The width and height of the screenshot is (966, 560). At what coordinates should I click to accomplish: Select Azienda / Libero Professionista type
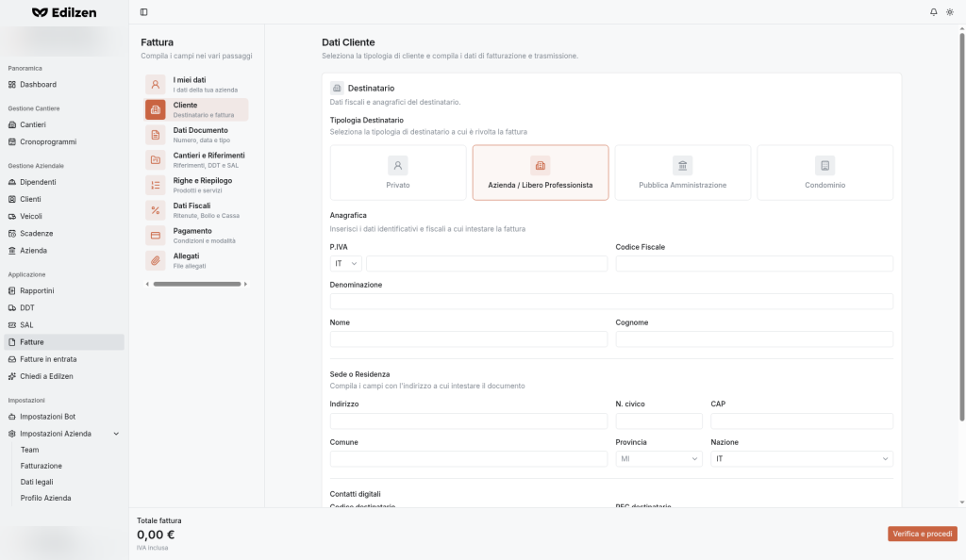pos(541,173)
